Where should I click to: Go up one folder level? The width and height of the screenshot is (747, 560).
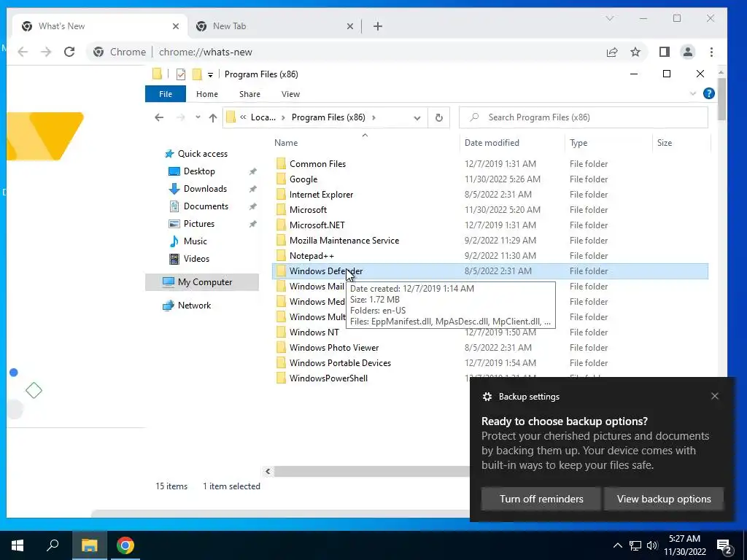point(213,117)
